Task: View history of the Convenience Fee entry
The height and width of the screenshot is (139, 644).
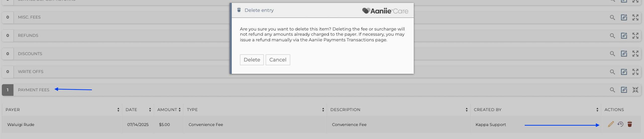Action: (620, 124)
